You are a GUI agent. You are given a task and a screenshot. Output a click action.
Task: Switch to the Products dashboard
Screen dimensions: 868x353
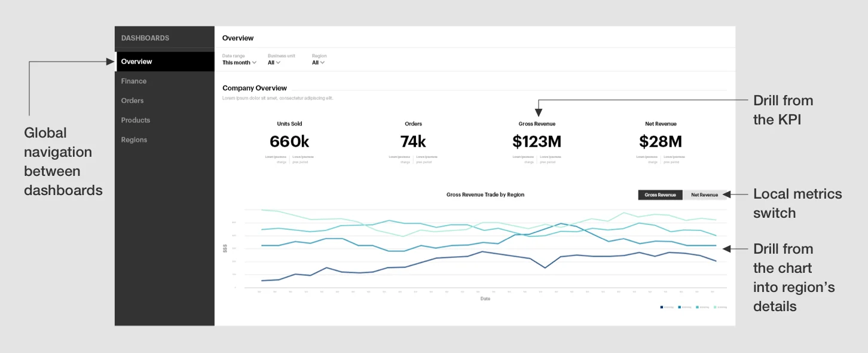point(164,120)
